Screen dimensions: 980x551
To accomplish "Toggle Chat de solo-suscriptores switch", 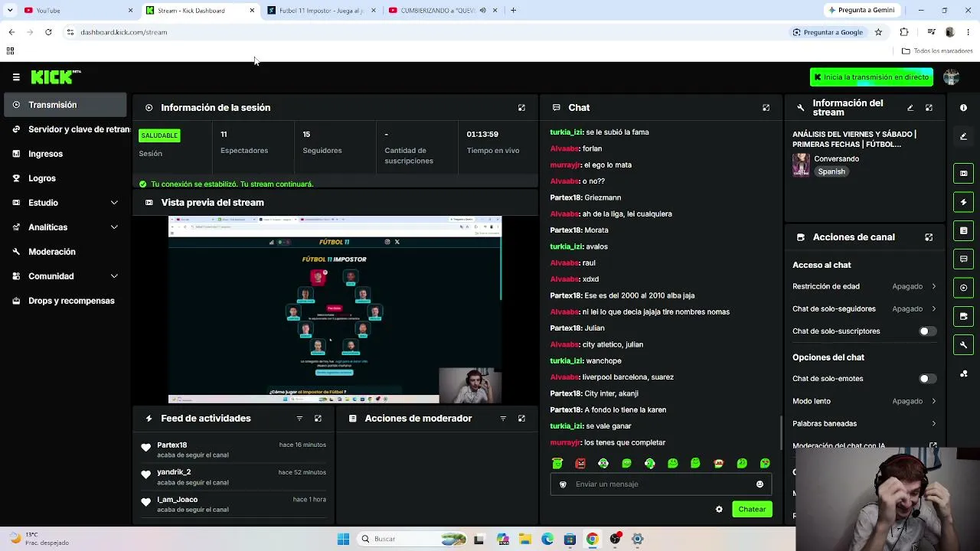I will click(927, 331).
